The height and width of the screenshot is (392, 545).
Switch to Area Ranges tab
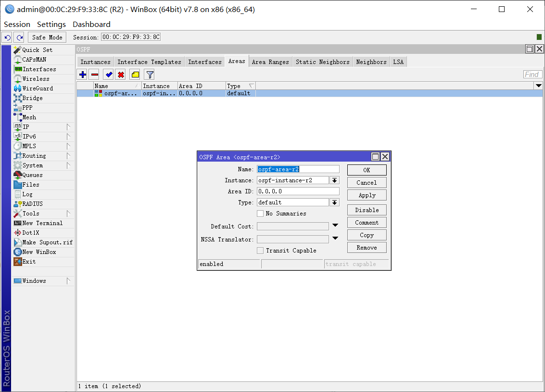click(x=270, y=62)
